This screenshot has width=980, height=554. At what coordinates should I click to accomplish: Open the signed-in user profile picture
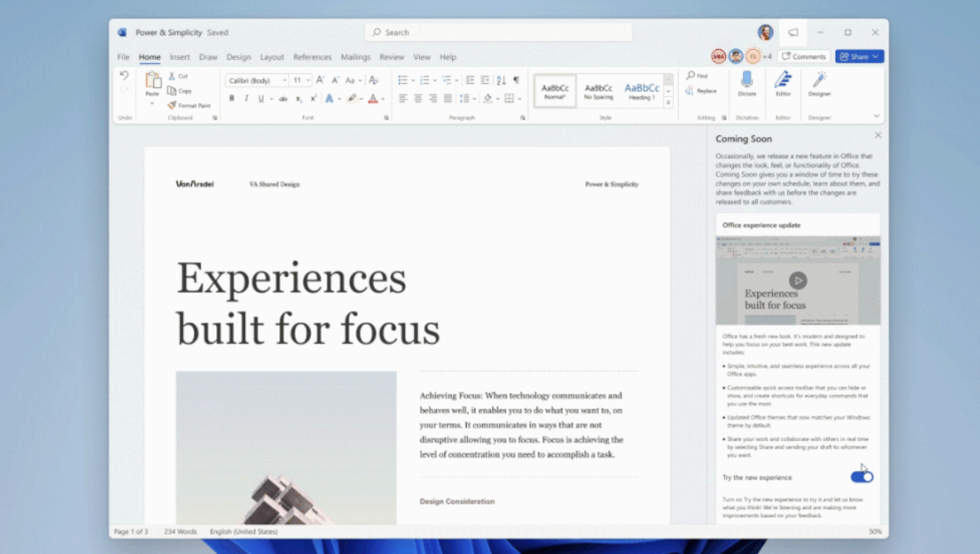click(x=765, y=32)
